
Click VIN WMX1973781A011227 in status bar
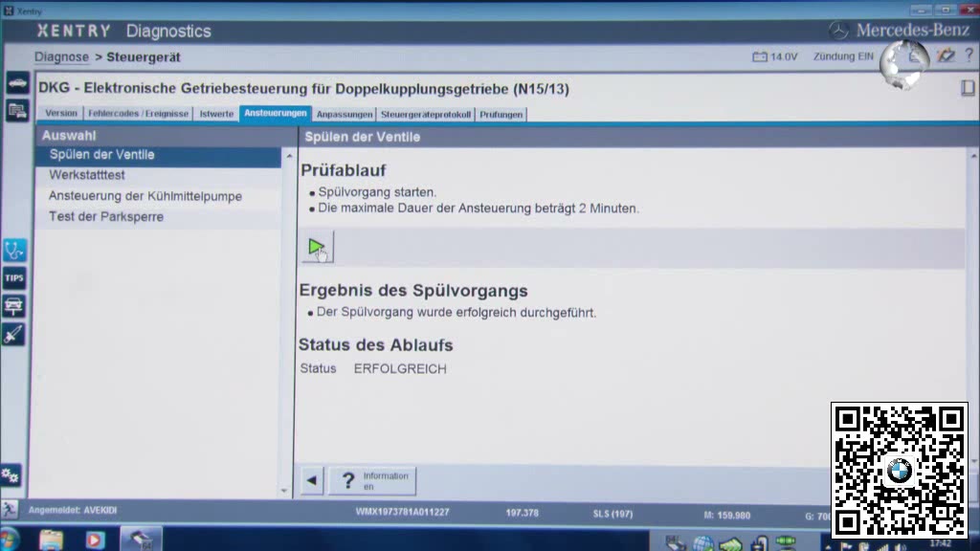tap(403, 512)
